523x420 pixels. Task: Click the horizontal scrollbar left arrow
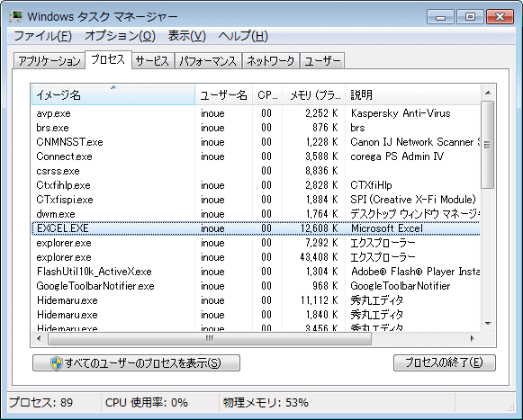39,339
